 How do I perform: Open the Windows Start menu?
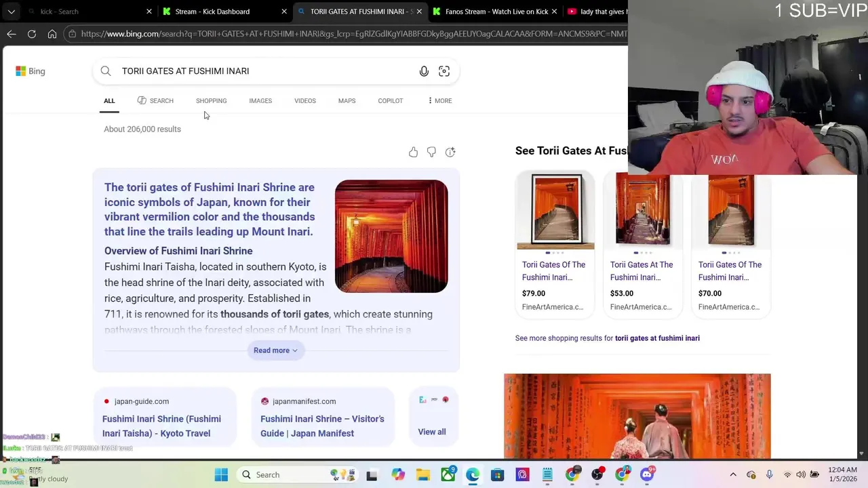click(x=221, y=475)
